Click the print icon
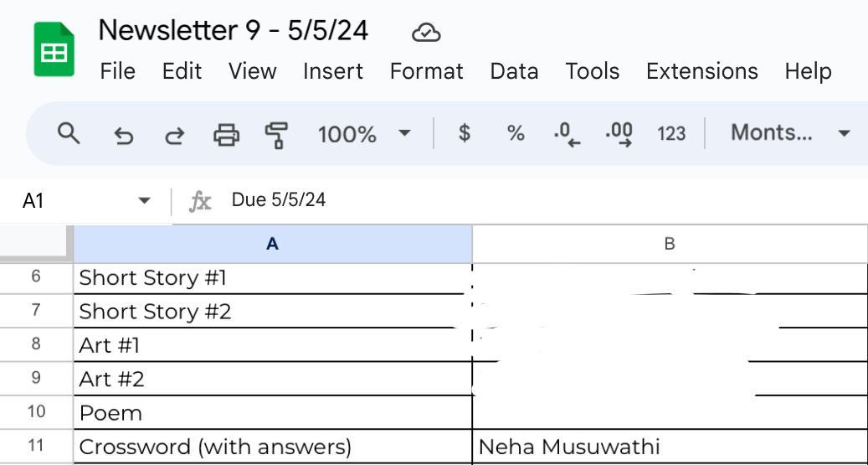The height and width of the screenshot is (465, 868). click(x=226, y=134)
